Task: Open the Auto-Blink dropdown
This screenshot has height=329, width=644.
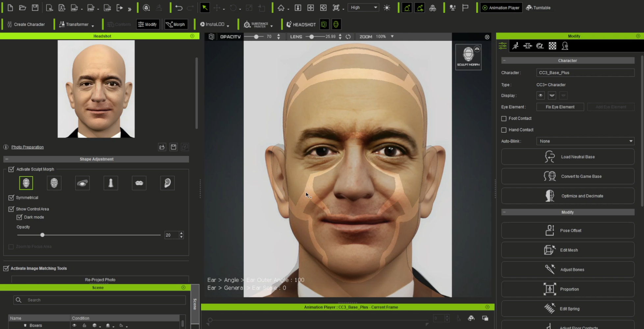Action: (585, 141)
